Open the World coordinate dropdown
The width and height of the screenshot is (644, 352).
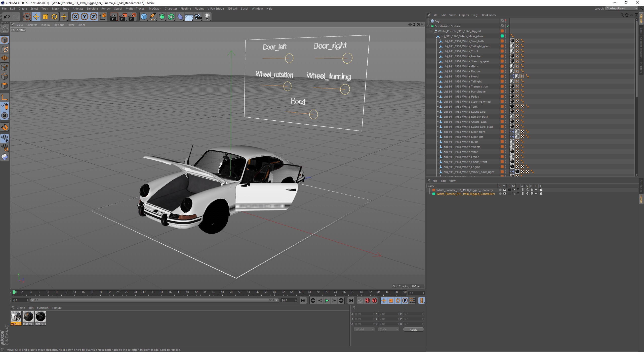coord(364,329)
